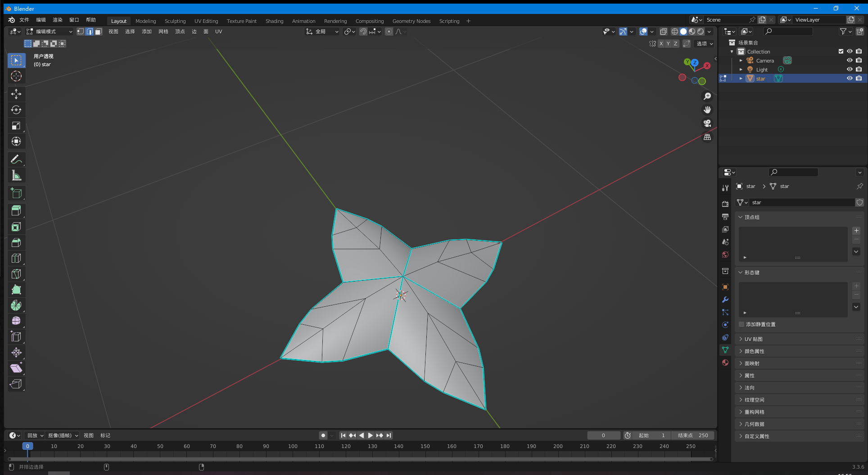
Task: Play the timeline animation forward
Action: (x=370, y=435)
